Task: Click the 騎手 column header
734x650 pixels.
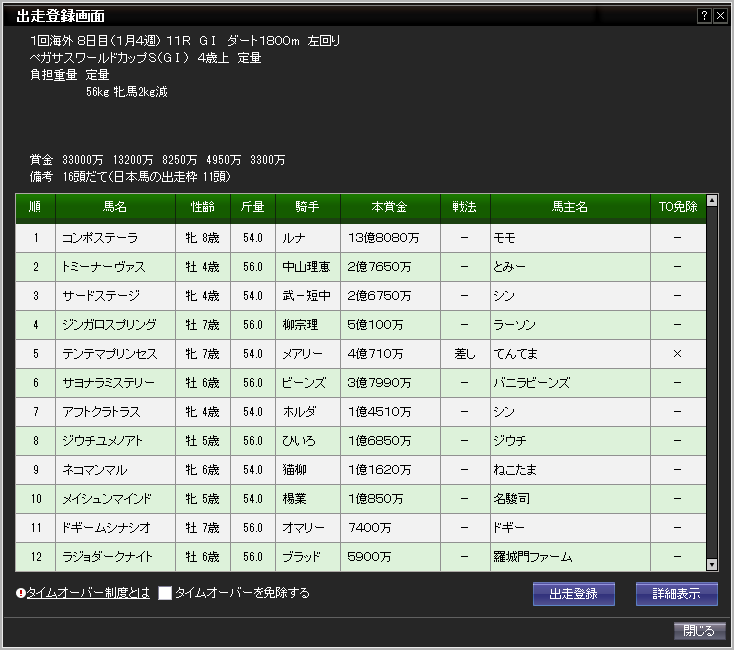Action: [x=307, y=208]
